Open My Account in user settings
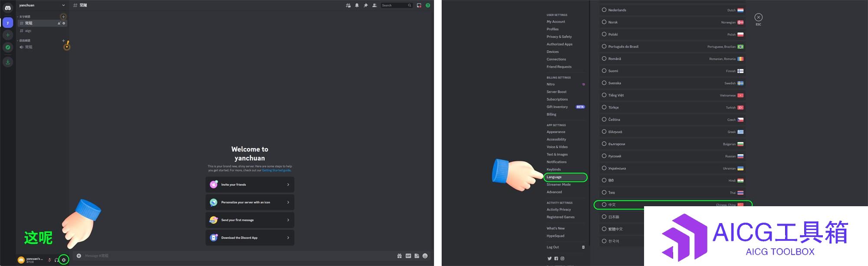Viewport: 868px width, 266px height. 556,22
